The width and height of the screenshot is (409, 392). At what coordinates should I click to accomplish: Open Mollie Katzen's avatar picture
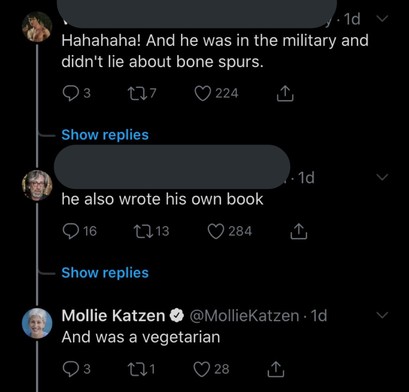pos(37,323)
